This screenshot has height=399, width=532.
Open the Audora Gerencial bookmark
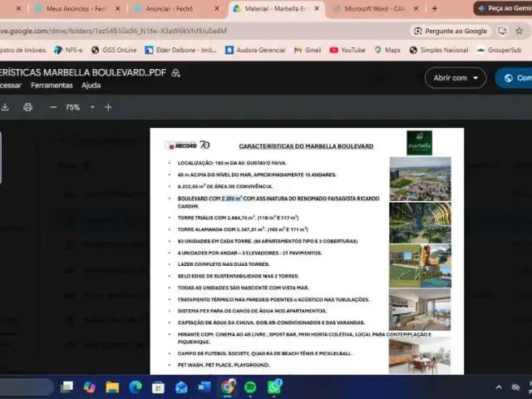click(x=255, y=50)
